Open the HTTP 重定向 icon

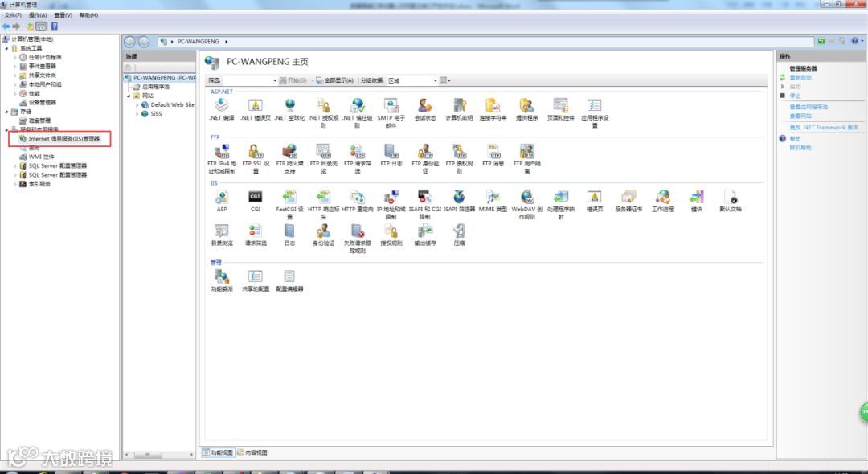coord(357,197)
